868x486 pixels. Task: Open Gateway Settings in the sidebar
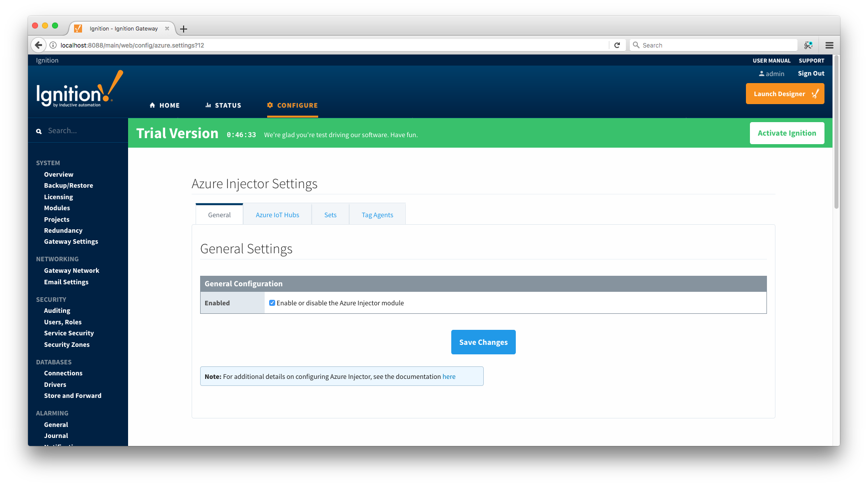pyautogui.click(x=71, y=241)
